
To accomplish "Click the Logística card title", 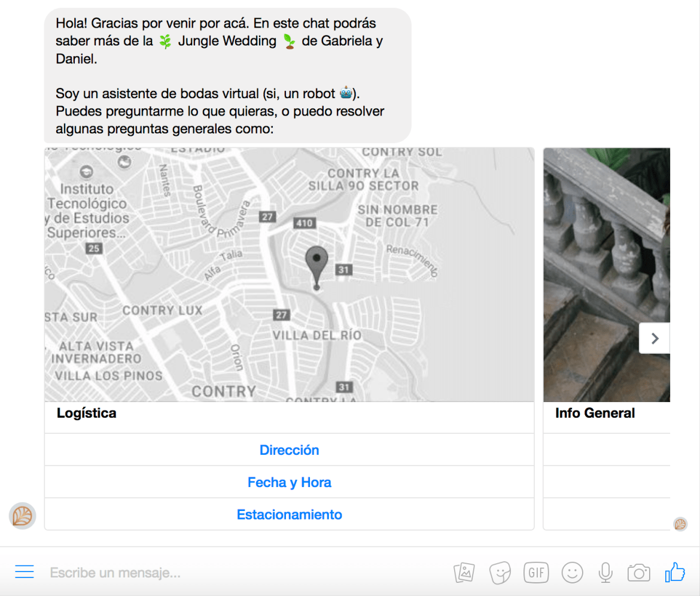I will click(x=86, y=413).
